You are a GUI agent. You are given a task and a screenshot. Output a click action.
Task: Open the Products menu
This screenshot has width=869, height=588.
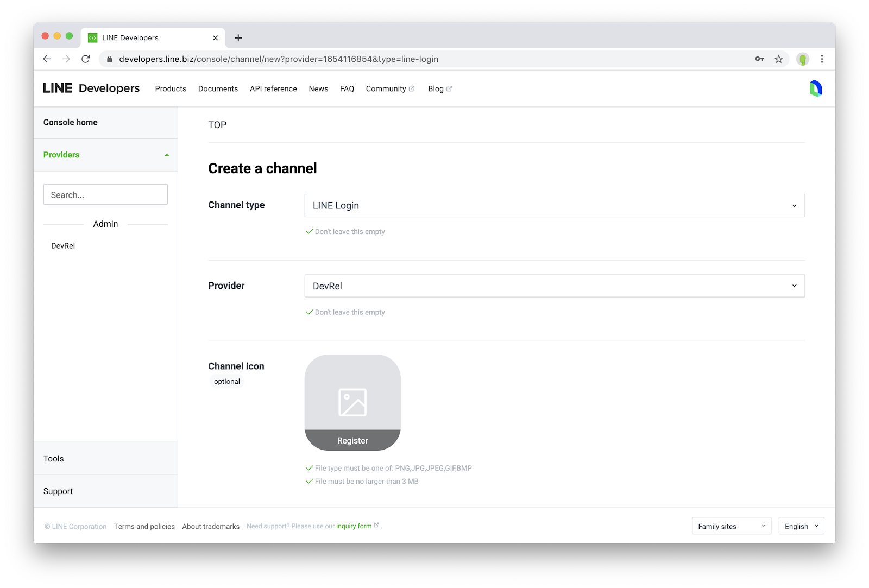pyautogui.click(x=171, y=89)
